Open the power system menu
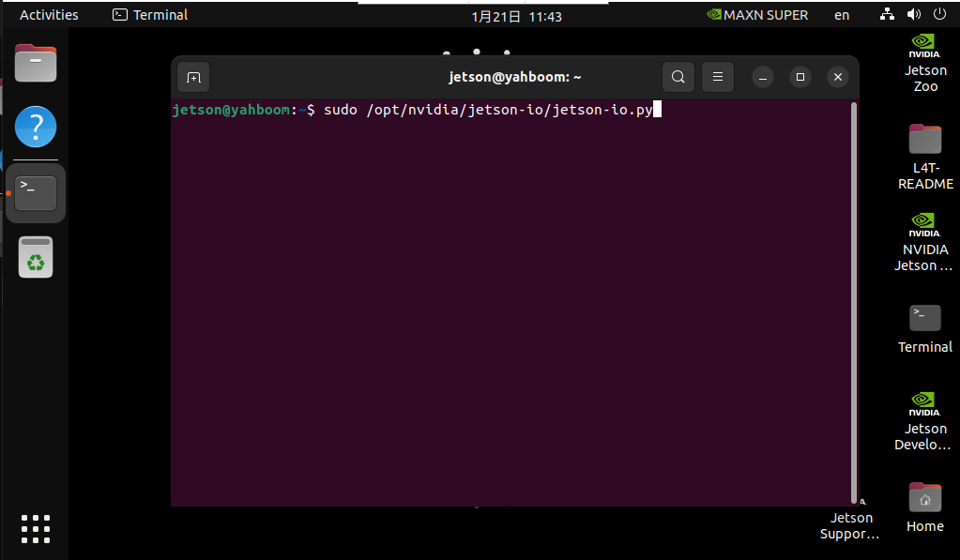Screen dimensions: 960x560 [x=939, y=14]
